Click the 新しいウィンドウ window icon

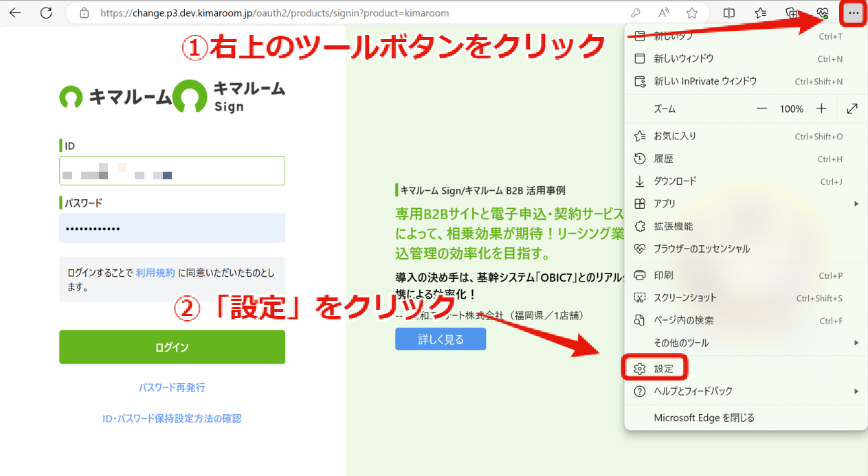pos(640,59)
